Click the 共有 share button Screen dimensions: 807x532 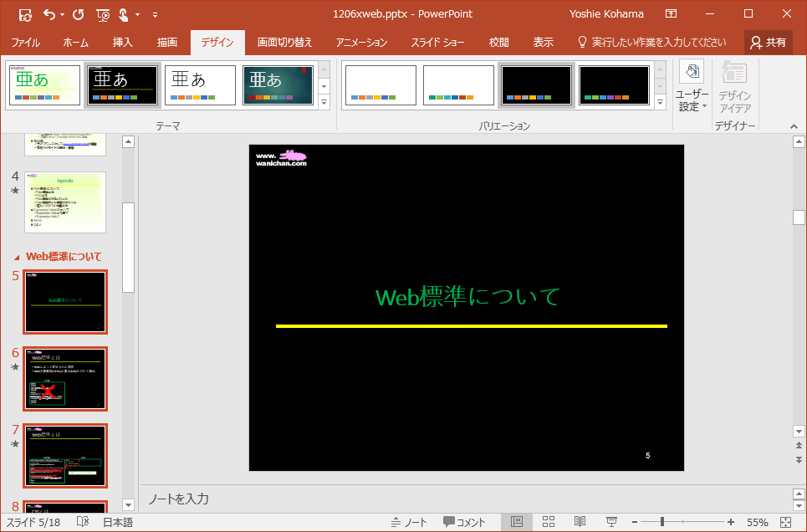768,42
